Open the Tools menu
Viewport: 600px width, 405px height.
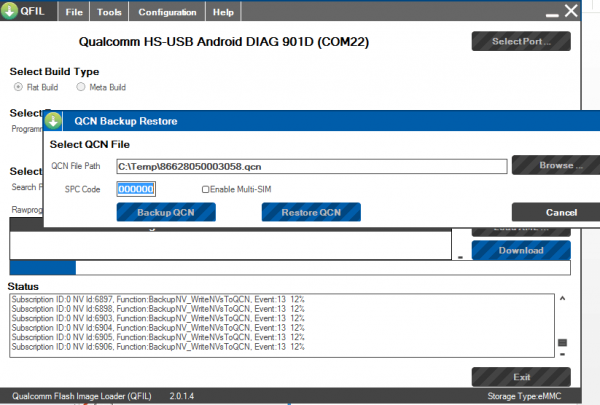[x=109, y=12]
